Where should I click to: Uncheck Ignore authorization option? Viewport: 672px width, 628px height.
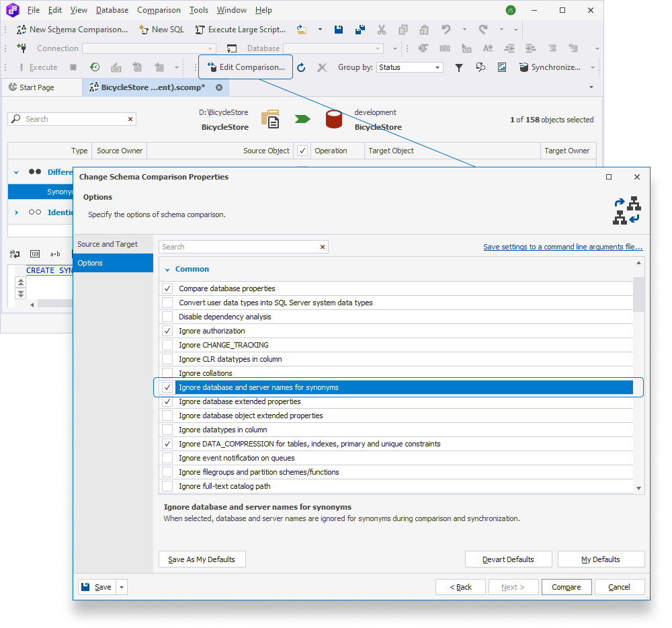167,331
